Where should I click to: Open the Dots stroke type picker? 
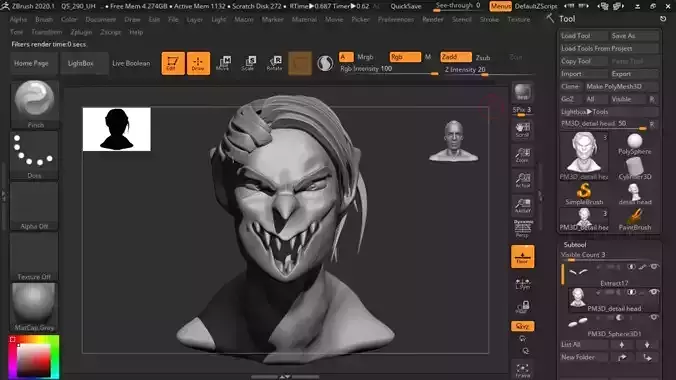[x=34, y=155]
